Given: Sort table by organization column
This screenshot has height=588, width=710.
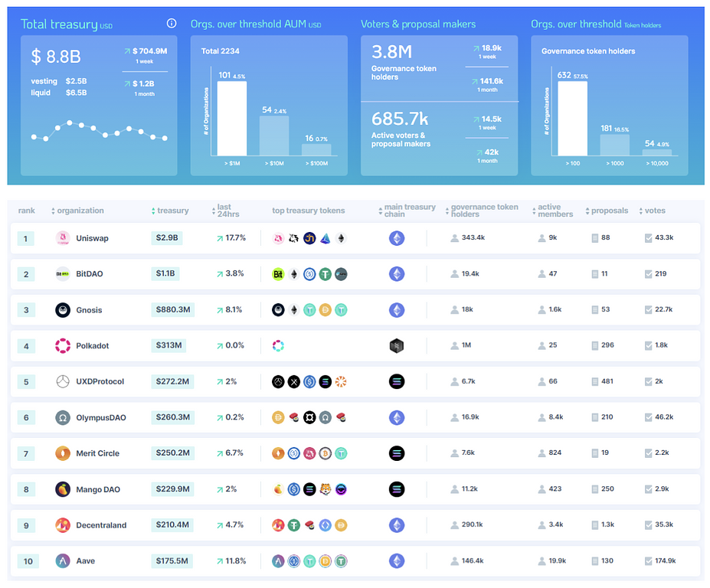Looking at the screenshot, I should pos(80,211).
